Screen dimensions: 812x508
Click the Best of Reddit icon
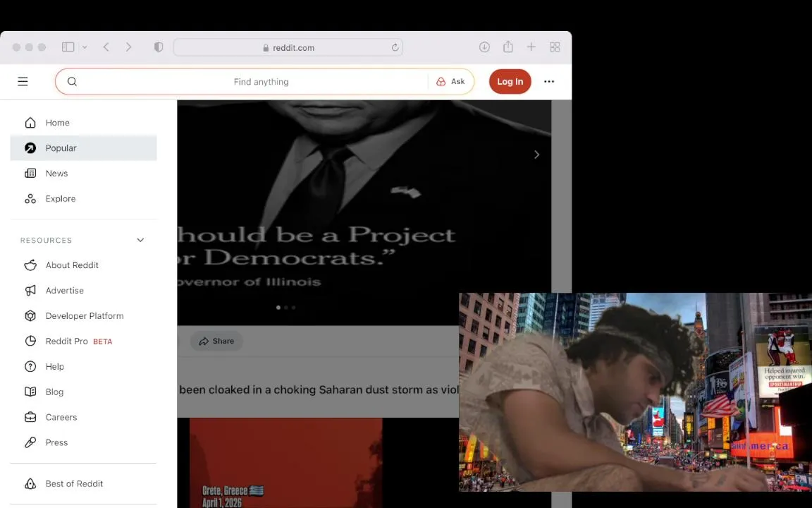click(30, 484)
